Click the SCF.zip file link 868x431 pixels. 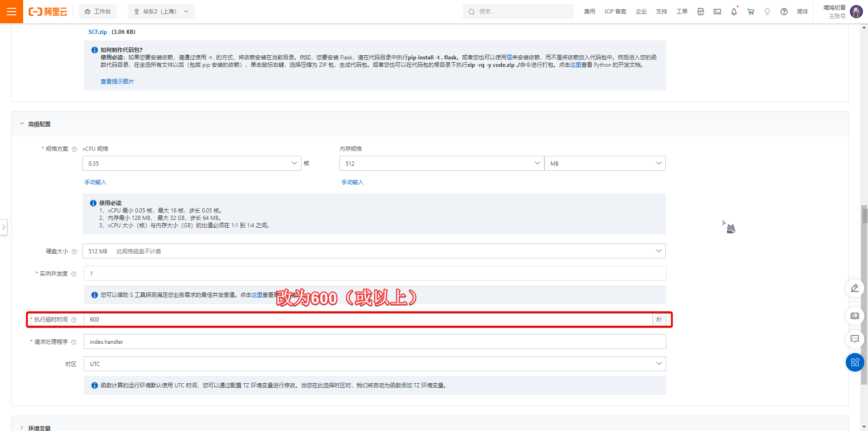coord(97,32)
